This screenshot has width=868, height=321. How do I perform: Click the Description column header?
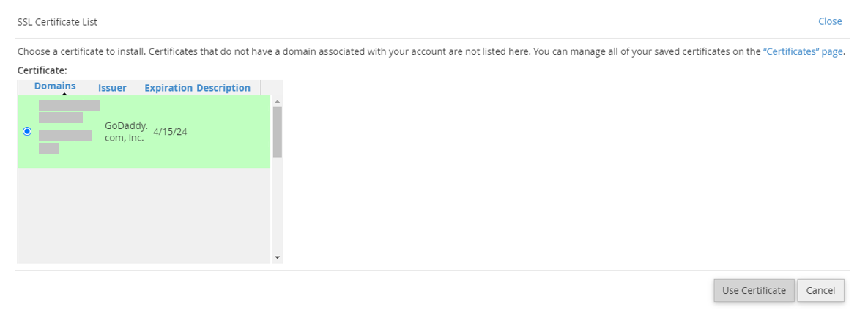223,88
